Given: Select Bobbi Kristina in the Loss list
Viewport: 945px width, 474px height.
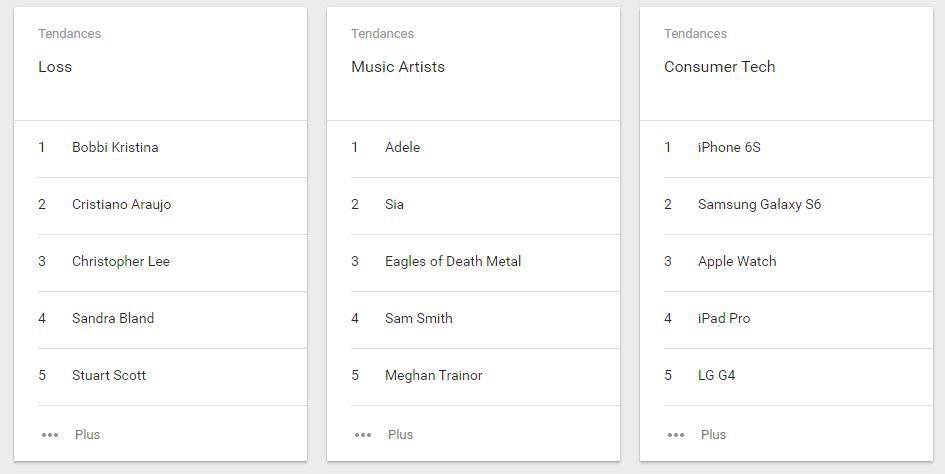Looking at the screenshot, I should coord(115,148).
